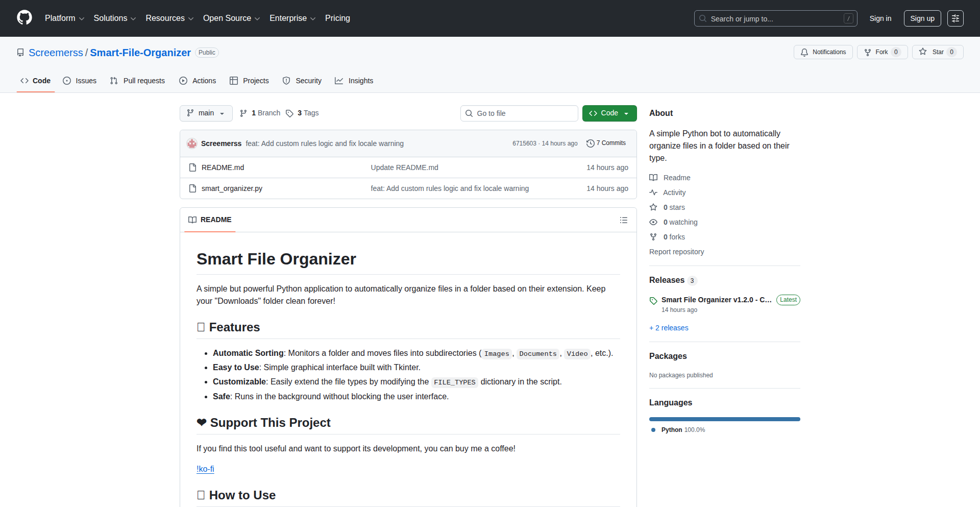
Task: Open the 7 Commits history
Action: point(606,143)
